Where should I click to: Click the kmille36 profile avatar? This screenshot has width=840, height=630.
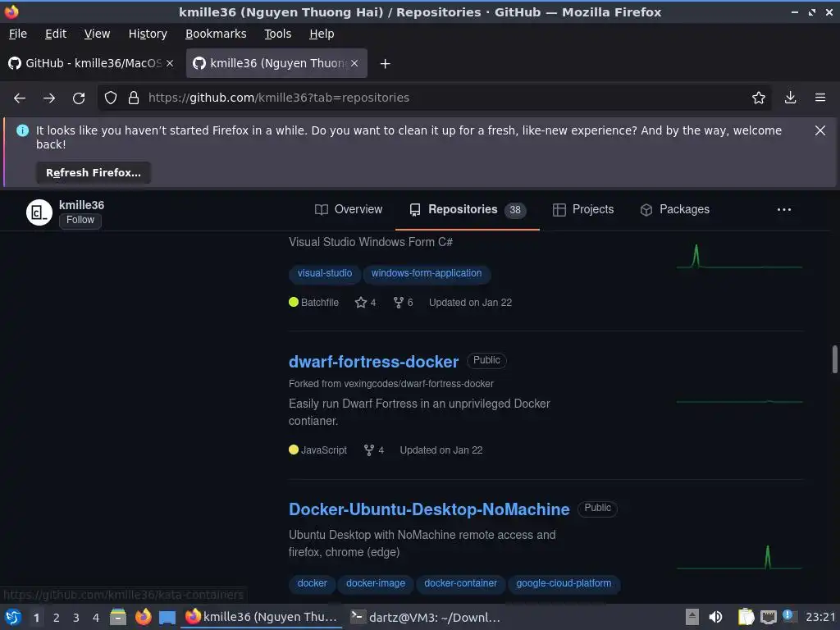point(39,212)
